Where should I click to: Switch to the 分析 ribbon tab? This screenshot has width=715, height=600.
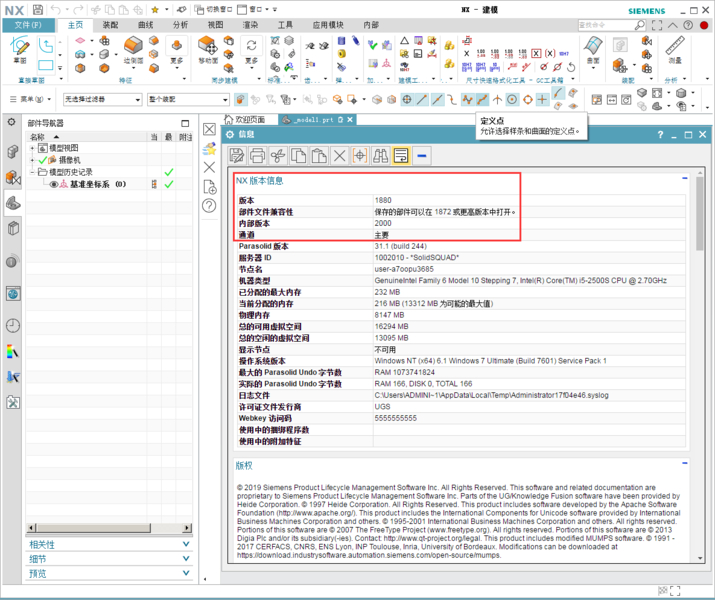pos(180,24)
